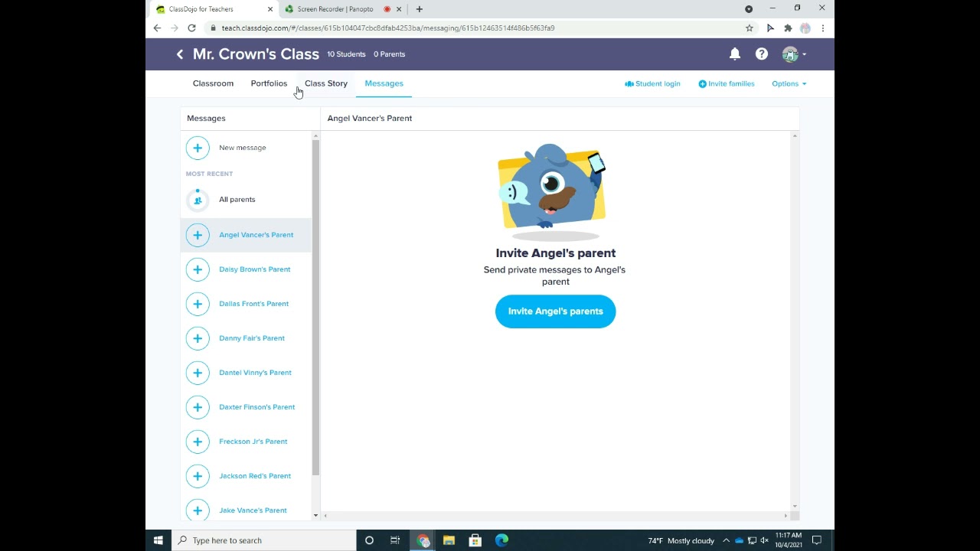Go back using the arrow beside Mr. Crown's Class
This screenshot has height=551, width=980.
[x=180, y=54]
